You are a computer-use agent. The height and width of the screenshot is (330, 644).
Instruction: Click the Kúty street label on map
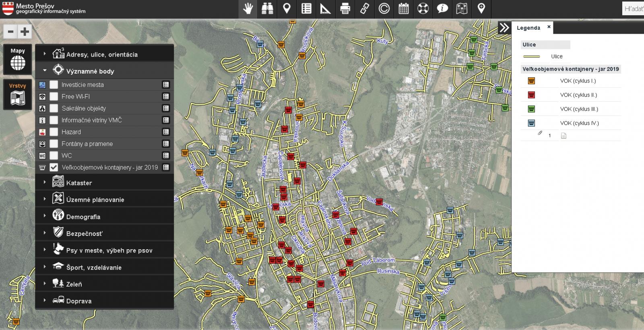382,41
